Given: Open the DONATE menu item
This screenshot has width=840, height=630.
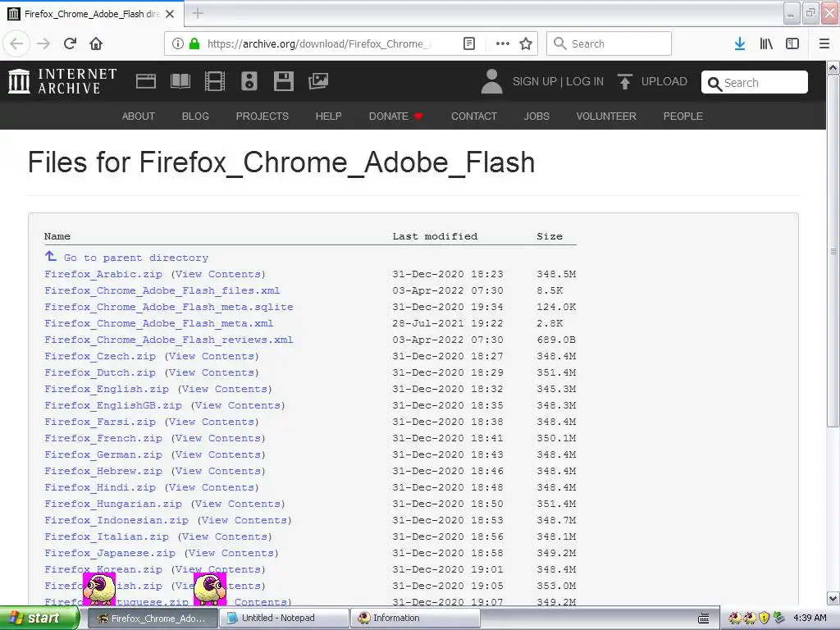Looking at the screenshot, I should pyautogui.click(x=395, y=116).
